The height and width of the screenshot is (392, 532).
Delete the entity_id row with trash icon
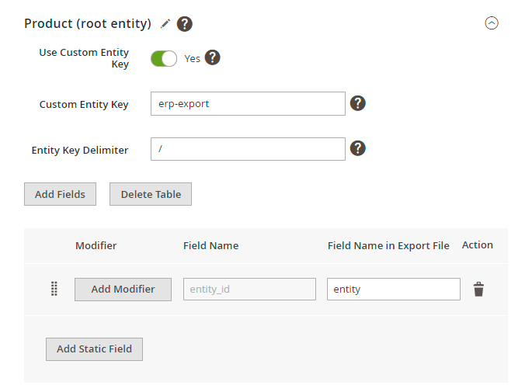pyautogui.click(x=478, y=290)
